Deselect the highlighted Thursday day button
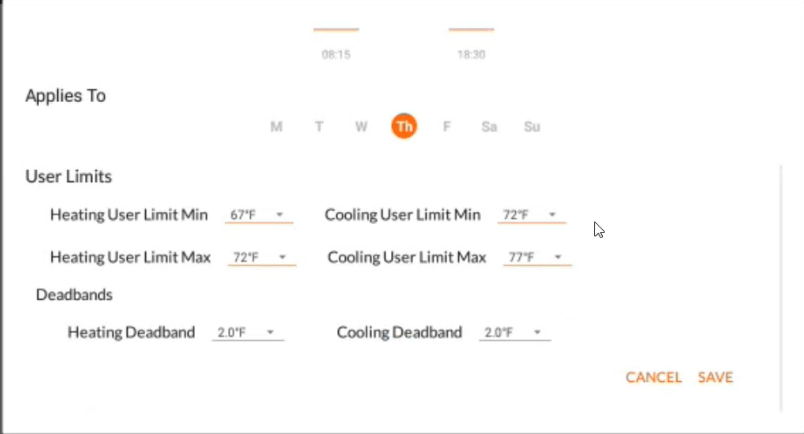 click(404, 126)
